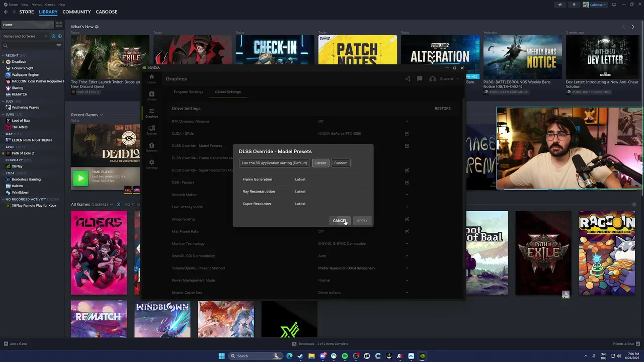Viewport: 644px width, 362px height.
Task: Open Drivers in NVIDIA sidebar
Action: tap(151, 96)
